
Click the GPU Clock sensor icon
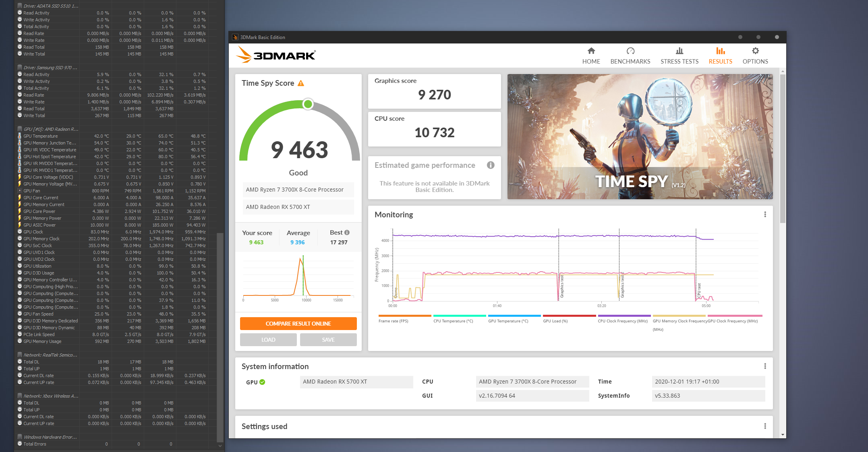click(x=19, y=232)
